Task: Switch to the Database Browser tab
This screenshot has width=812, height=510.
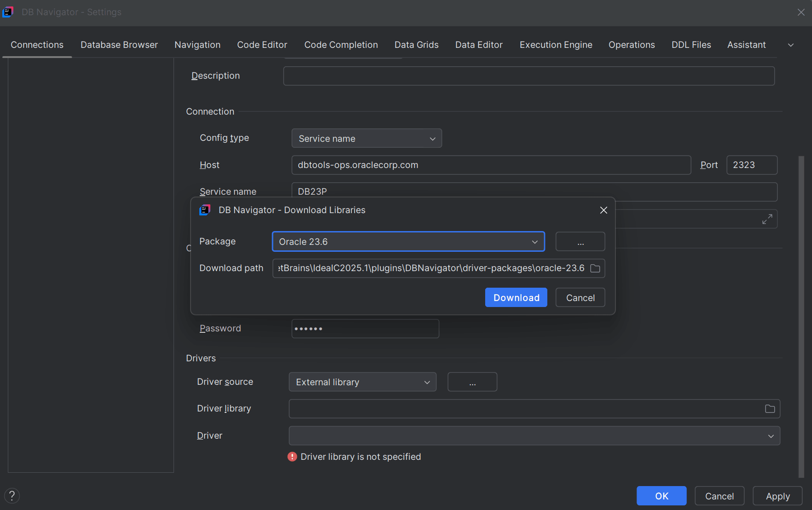Action: pos(119,45)
